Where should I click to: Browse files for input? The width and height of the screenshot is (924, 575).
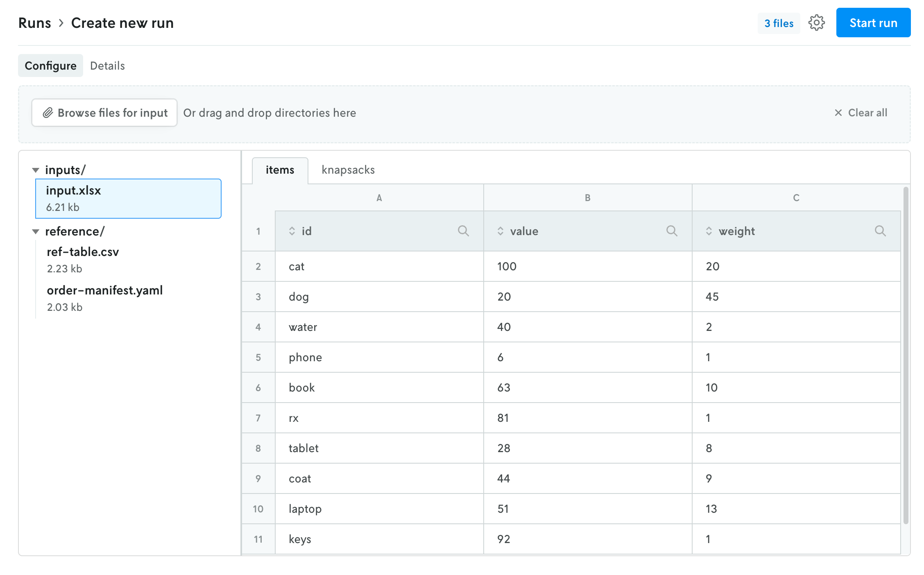(104, 113)
